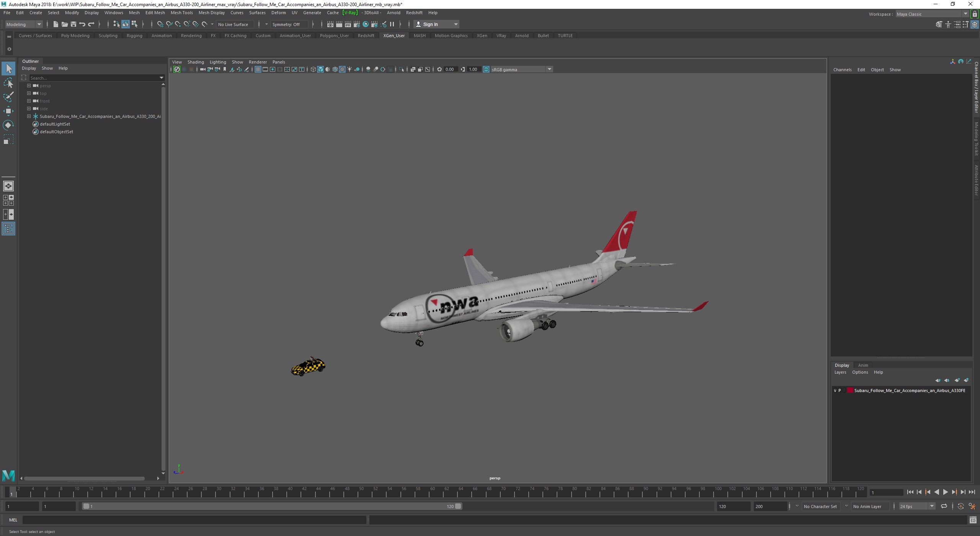Toggle layer visibility V box
The width and height of the screenshot is (980, 536).
pos(835,391)
